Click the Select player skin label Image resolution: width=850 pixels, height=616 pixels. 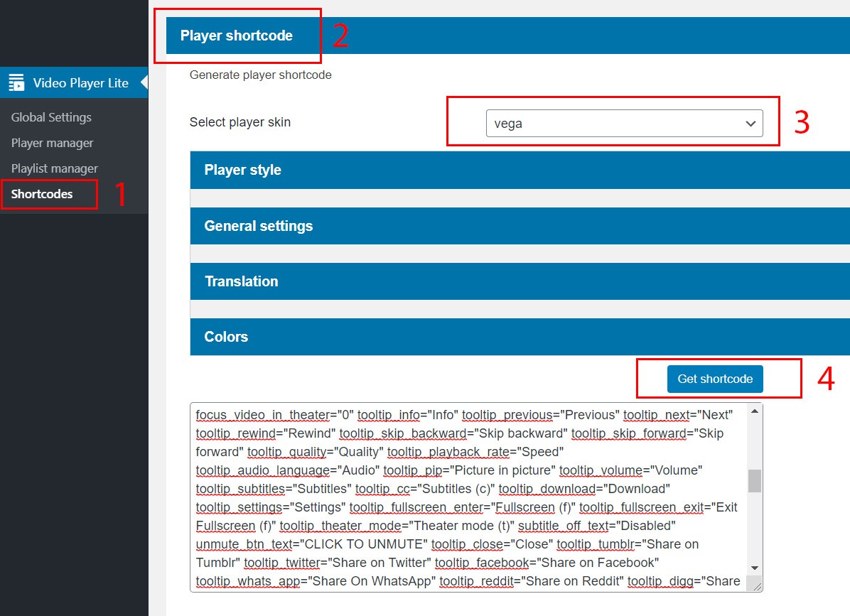[240, 122]
